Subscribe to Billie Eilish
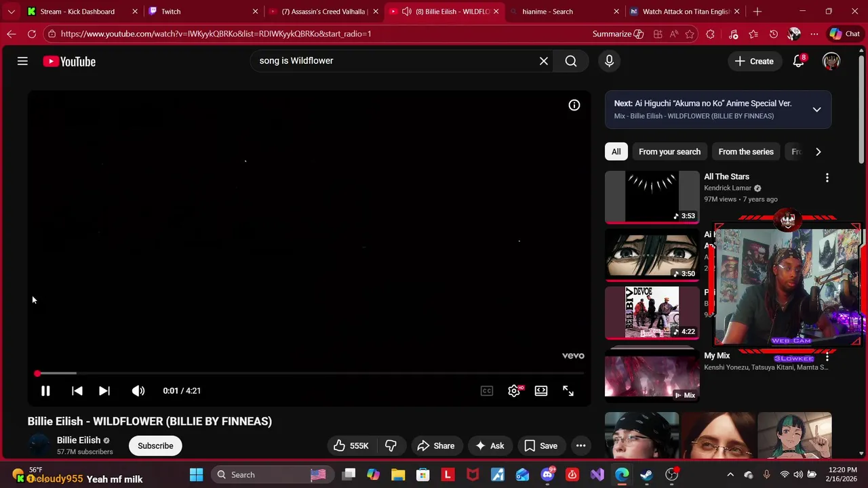 coord(155,446)
